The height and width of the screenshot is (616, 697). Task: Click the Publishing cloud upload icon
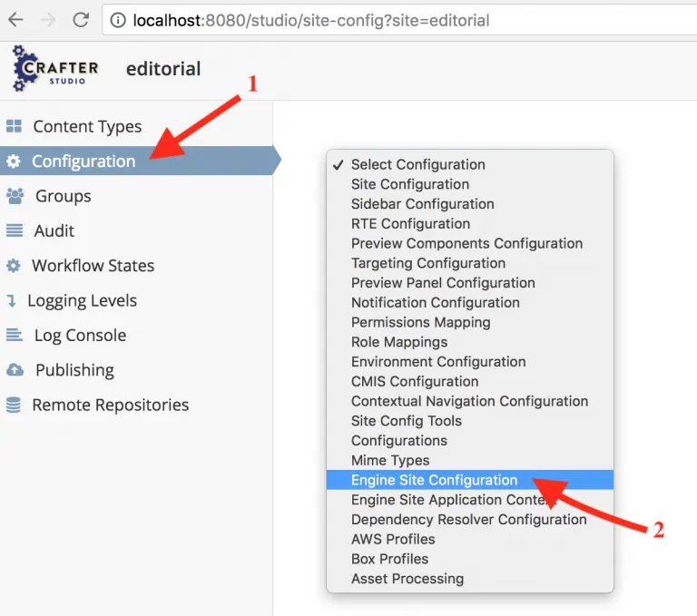point(15,370)
